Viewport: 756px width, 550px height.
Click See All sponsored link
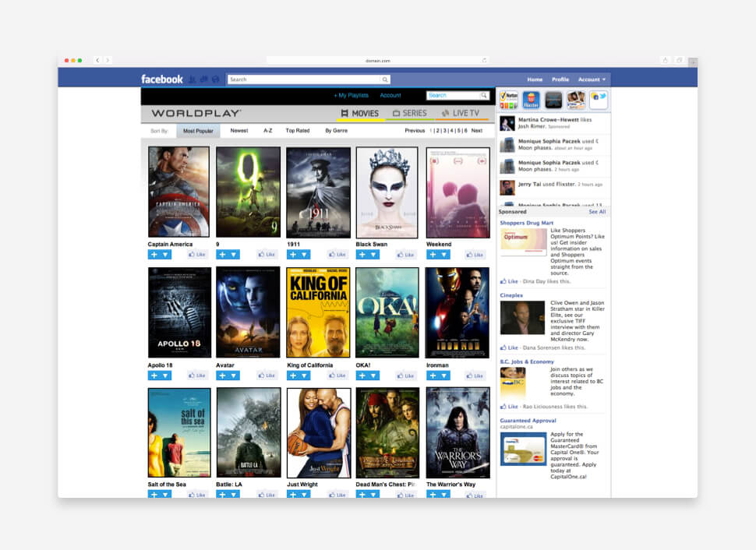tap(597, 212)
